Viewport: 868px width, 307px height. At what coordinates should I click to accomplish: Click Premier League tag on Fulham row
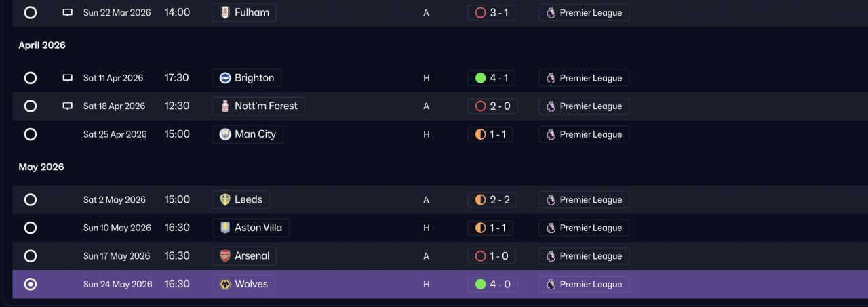584,12
